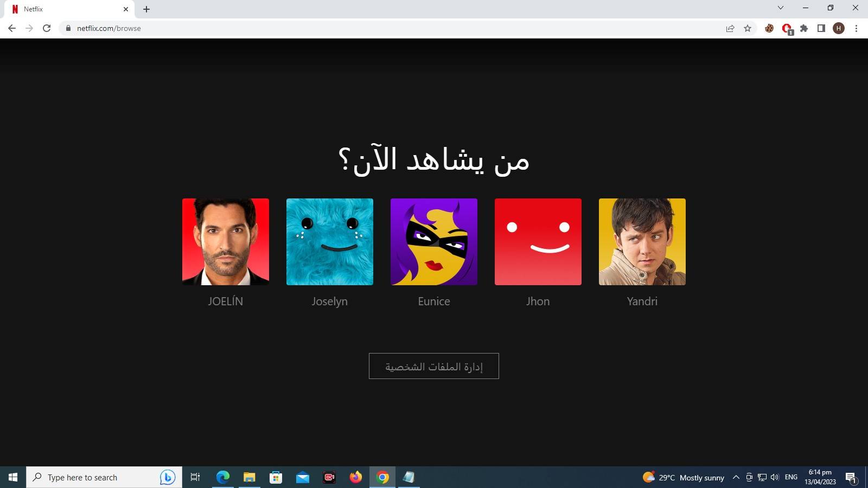Open the Chrome profile H avatar
Image resolution: width=868 pixels, height=488 pixels.
(x=839, y=28)
